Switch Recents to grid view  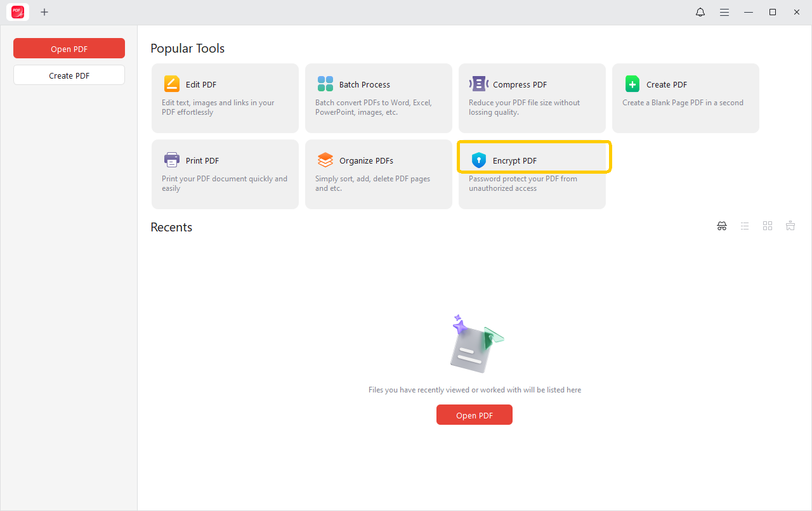[x=768, y=226]
